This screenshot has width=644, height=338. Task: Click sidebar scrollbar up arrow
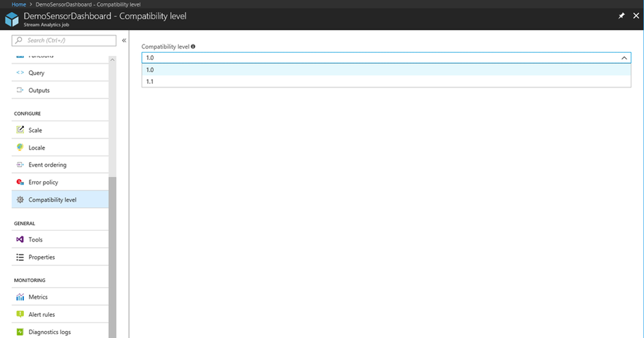click(112, 60)
